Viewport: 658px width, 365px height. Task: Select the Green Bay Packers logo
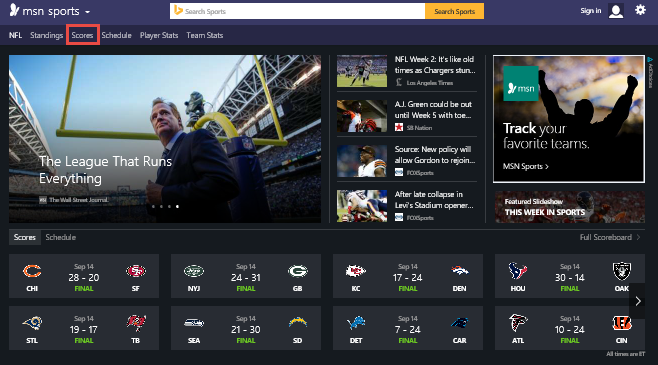[298, 271]
